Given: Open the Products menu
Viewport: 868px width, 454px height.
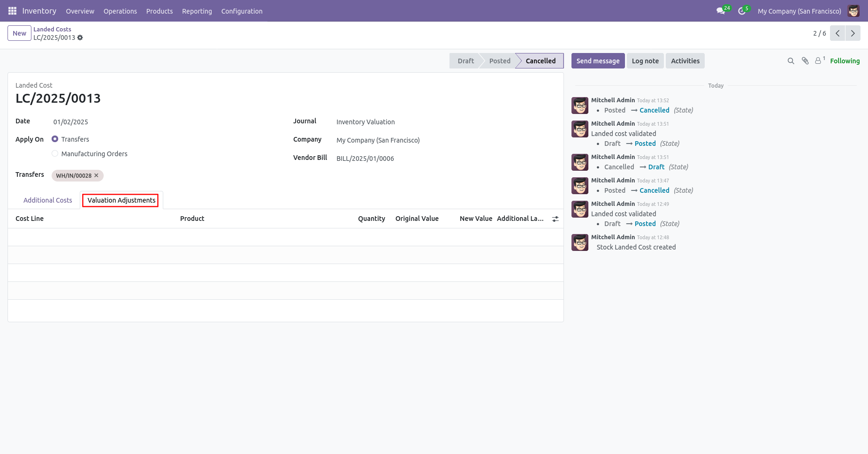Looking at the screenshot, I should (x=160, y=11).
